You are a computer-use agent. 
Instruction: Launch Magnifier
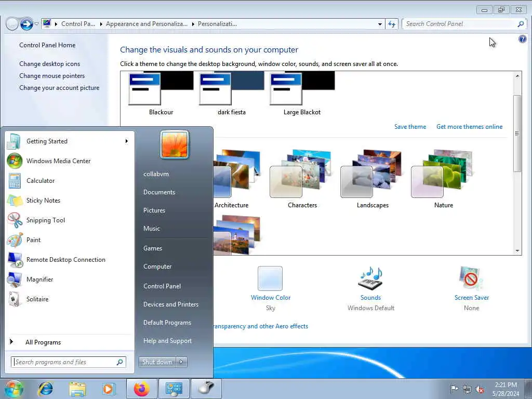point(69,279)
